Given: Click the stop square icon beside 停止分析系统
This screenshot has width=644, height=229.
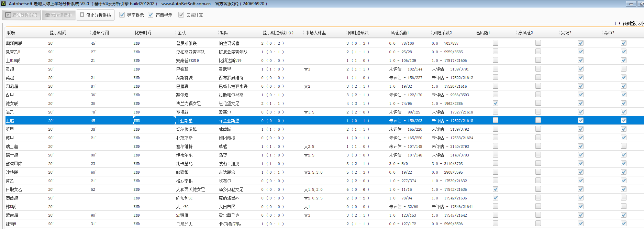Looking at the screenshot, I should tap(82, 15).
